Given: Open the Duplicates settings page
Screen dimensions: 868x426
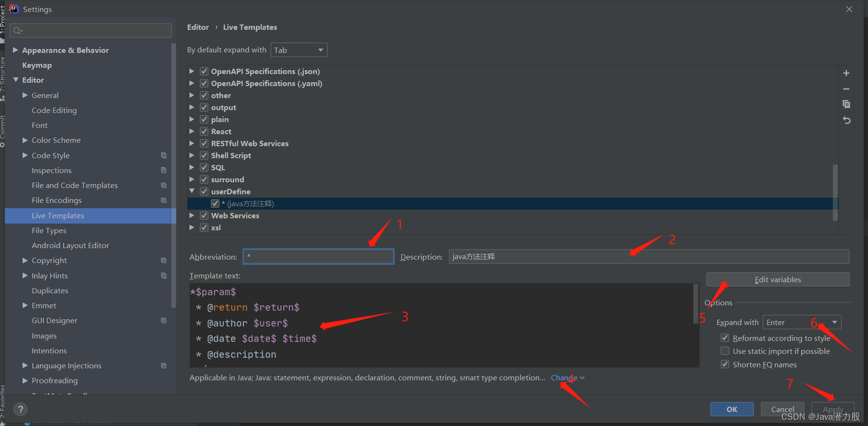Looking at the screenshot, I should 50,290.
